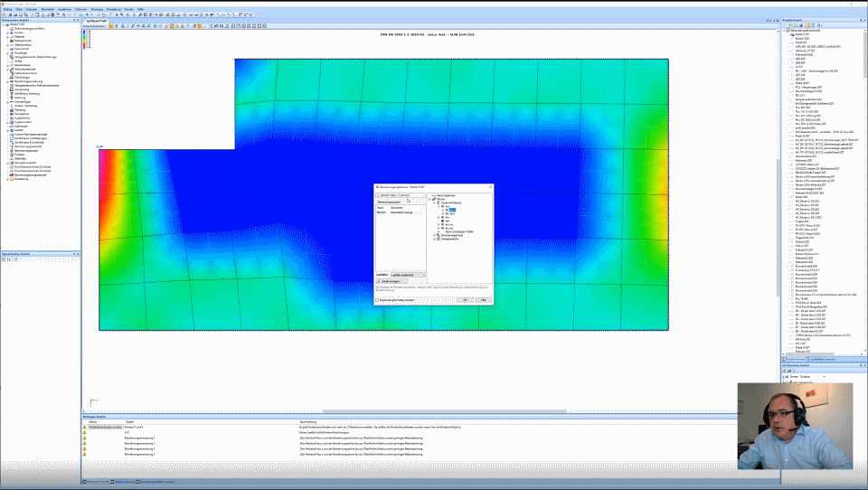Image resolution: width=868 pixels, height=490 pixels.
Task: Select Ergebnislinie in the document tree
Action: point(22,118)
